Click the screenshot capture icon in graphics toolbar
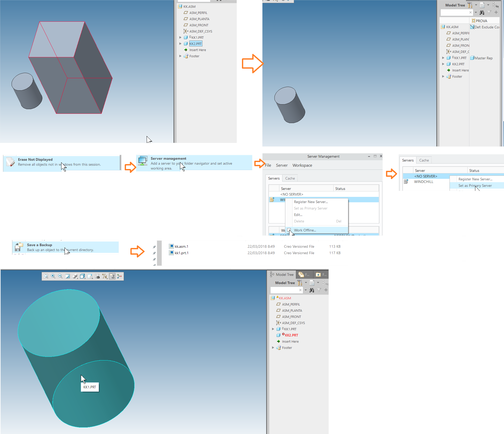 pyautogui.click(x=97, y=276)
